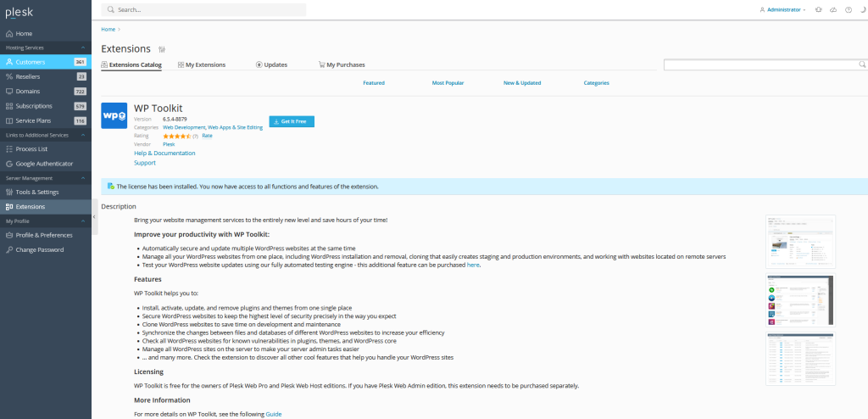Toggle dark mode with the moon icon
Viewport: 868px width, 419px height.
pos(862,9)
